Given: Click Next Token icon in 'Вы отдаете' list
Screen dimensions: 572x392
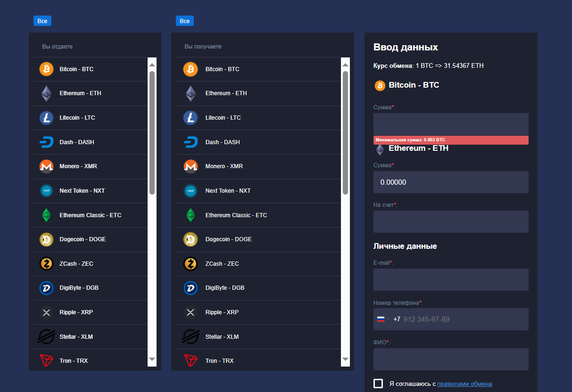Looking at the screenshot, I should click(x=46, y=191).
